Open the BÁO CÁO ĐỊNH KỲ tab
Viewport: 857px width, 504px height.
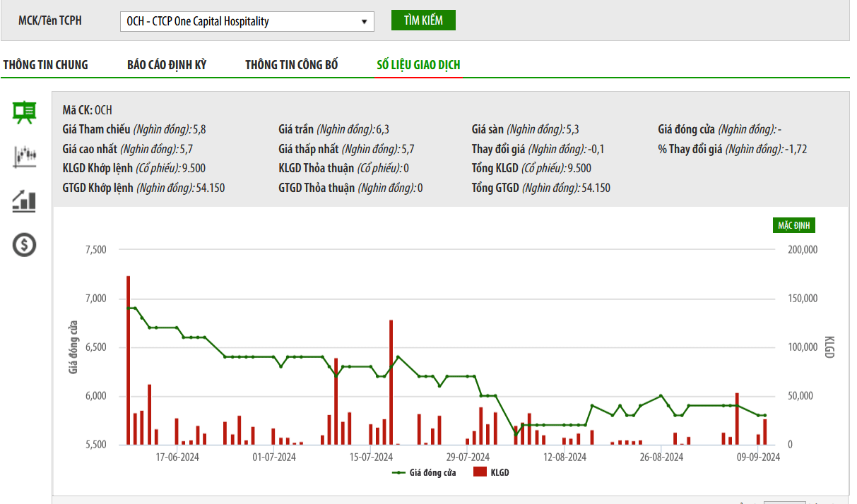pos(167,65)
